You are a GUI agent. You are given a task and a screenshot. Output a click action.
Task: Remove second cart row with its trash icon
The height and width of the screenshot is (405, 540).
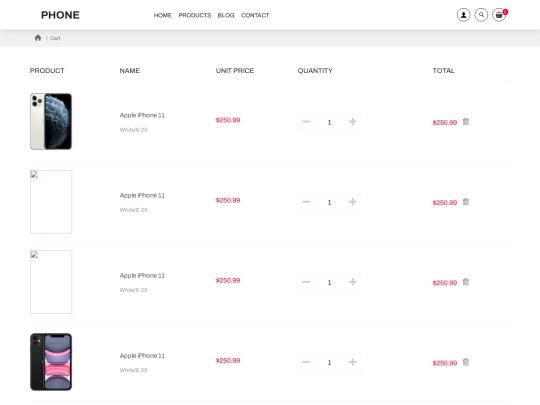(x=466, y=202)
